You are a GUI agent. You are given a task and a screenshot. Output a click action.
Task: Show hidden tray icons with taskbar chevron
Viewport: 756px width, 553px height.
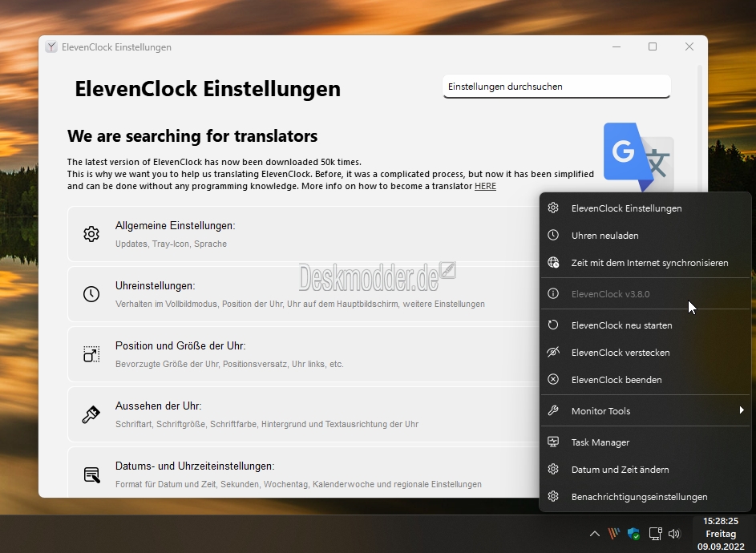tap(595, 534)
